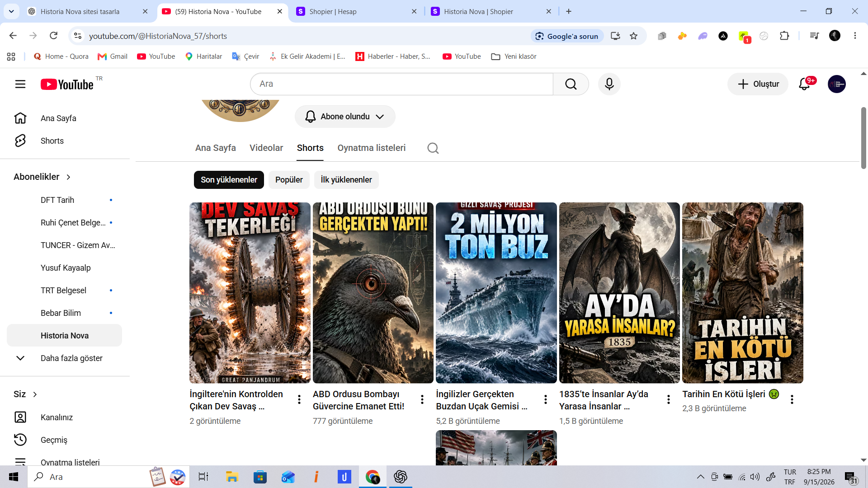
Task: Click the Oluştur create button
Action: [x=758, y=84]
